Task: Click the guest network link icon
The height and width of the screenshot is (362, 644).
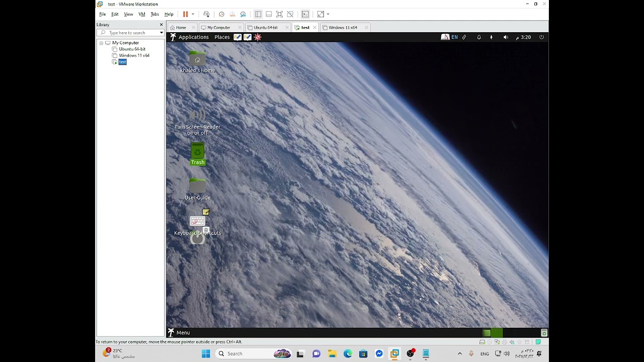Action: pos(464,37)
